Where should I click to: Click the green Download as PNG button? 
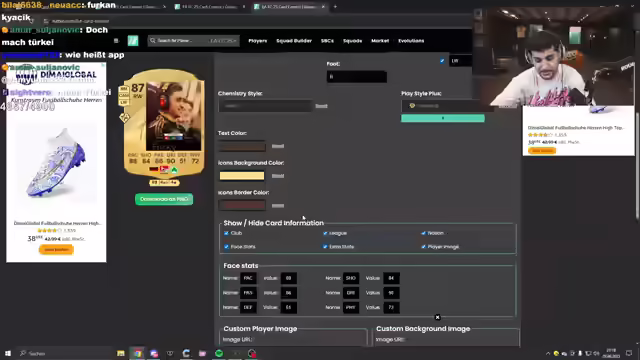click(x=164, y=199)
